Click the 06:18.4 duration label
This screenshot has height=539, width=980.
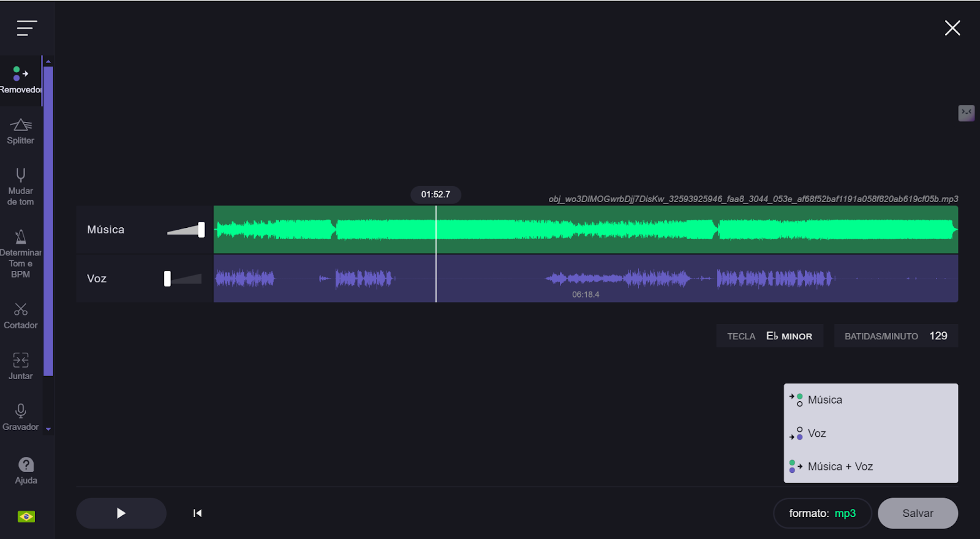pos(586,295)
